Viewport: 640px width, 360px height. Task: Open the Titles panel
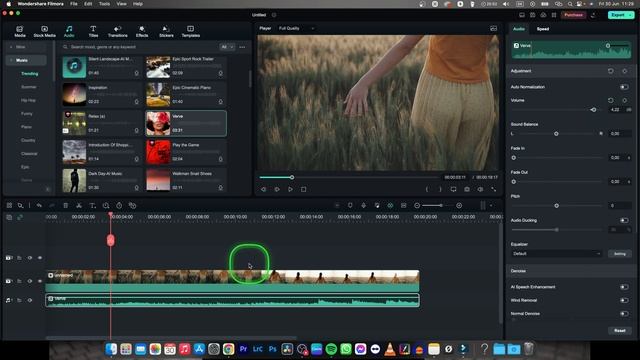click(x=93, y=31)
